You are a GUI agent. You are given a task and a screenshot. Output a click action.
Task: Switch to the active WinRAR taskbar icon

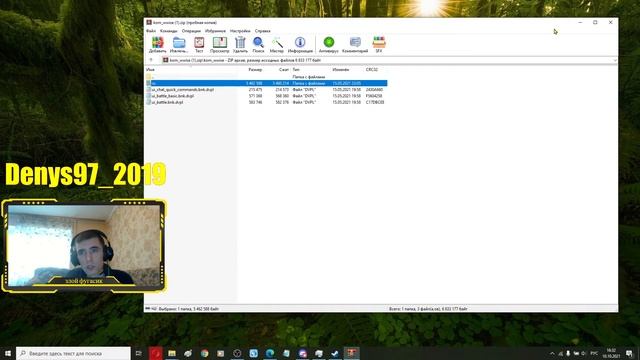coord(351,353)
